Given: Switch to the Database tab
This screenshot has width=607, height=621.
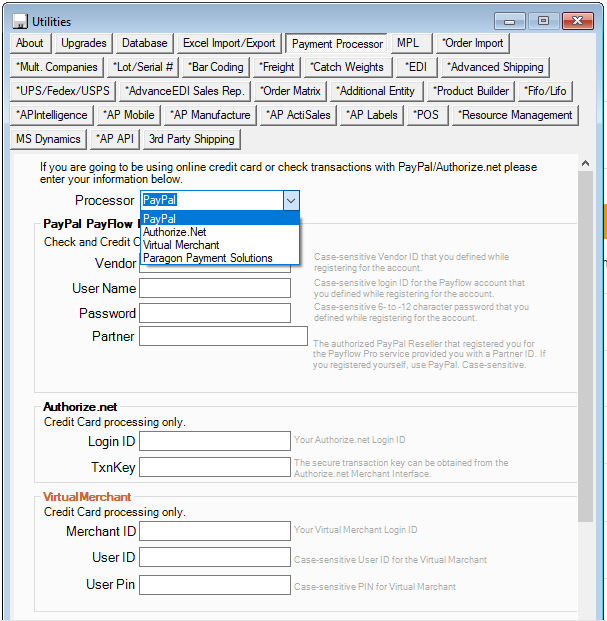Looking at the screenshot, I should coord(145,43).
